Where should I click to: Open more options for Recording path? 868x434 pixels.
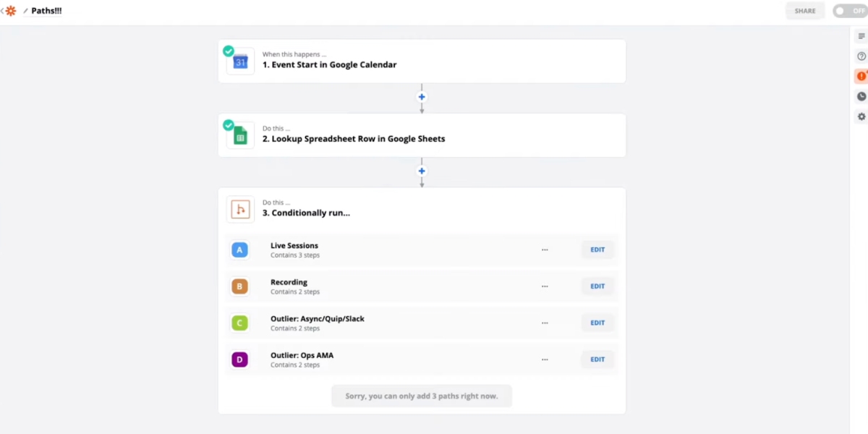(x=545, y=286)
